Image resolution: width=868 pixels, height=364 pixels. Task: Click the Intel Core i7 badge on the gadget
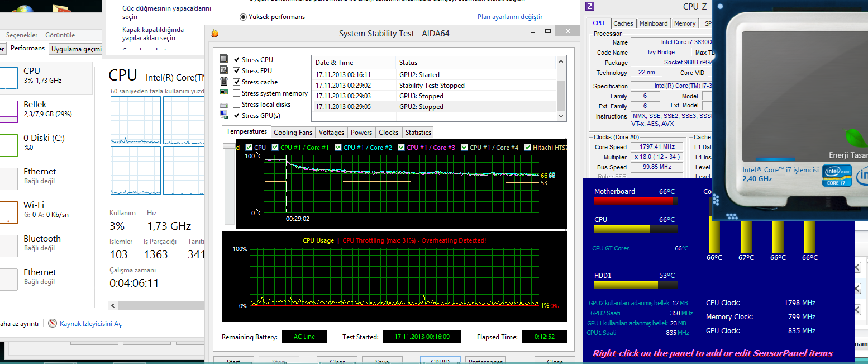click(837, 176)
